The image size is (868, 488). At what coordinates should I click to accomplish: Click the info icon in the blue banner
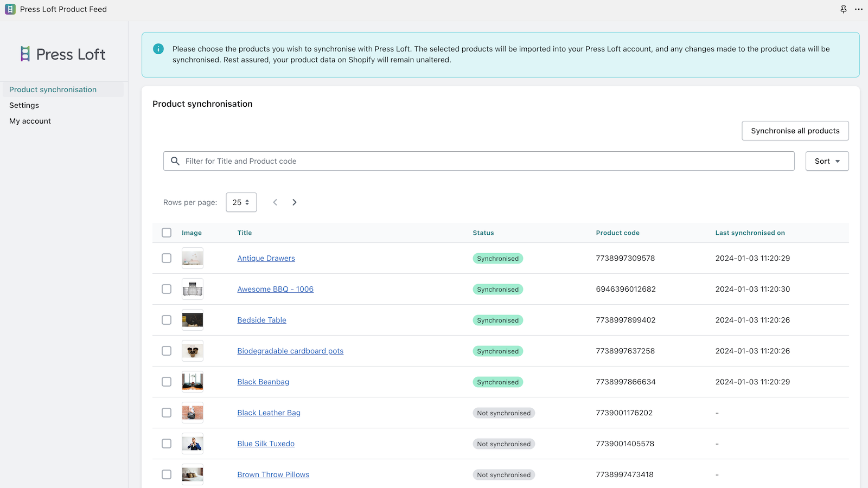pos(158,49)
